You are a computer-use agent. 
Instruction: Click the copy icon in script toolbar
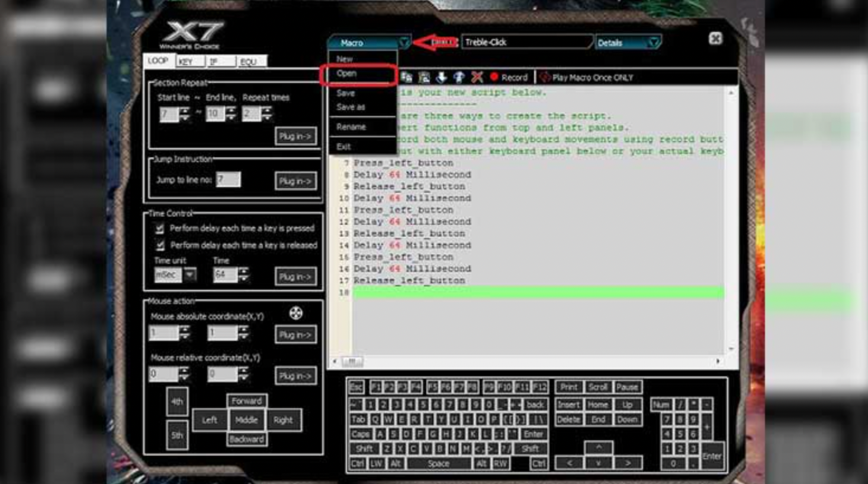pos(407,78)
